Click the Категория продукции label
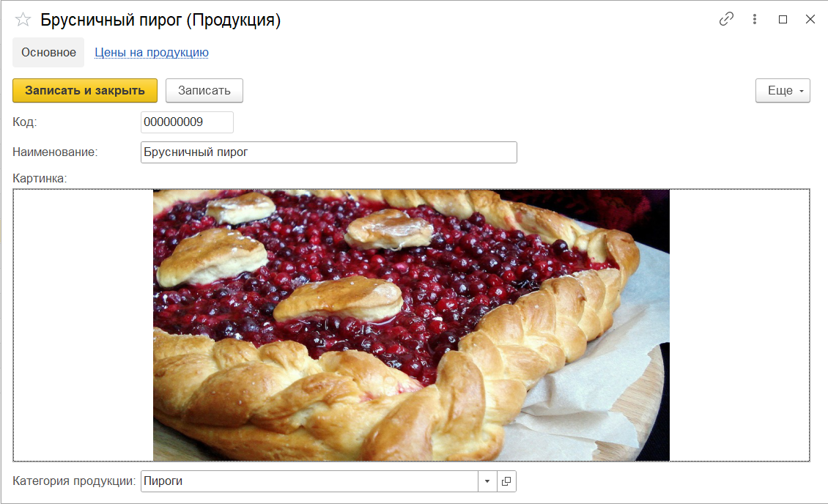This screenshot has height=504, width=828. (x=74, y=481)
